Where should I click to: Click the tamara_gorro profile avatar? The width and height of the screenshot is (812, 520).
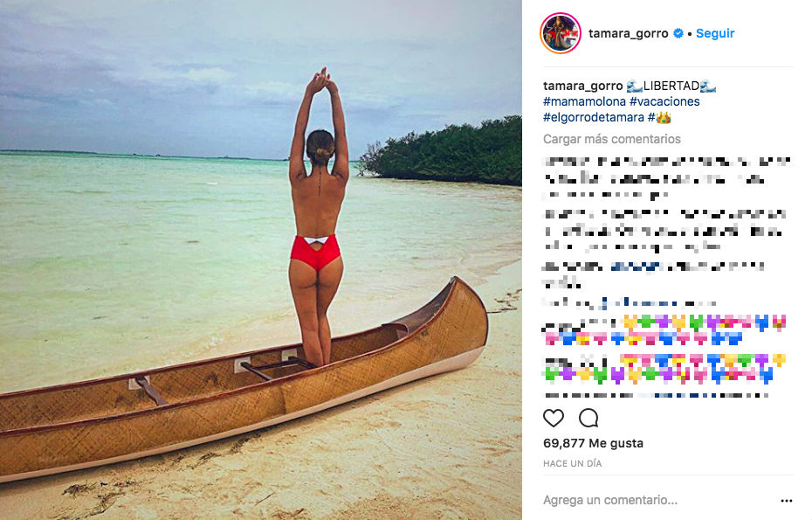[561, 33]
